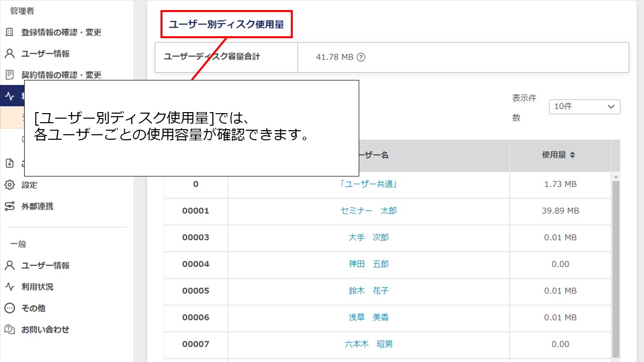Image resolution: width=644 pixels, height=362 pixels.
Task: Click the 39.89 MB usage value
Action: point(560,211)
